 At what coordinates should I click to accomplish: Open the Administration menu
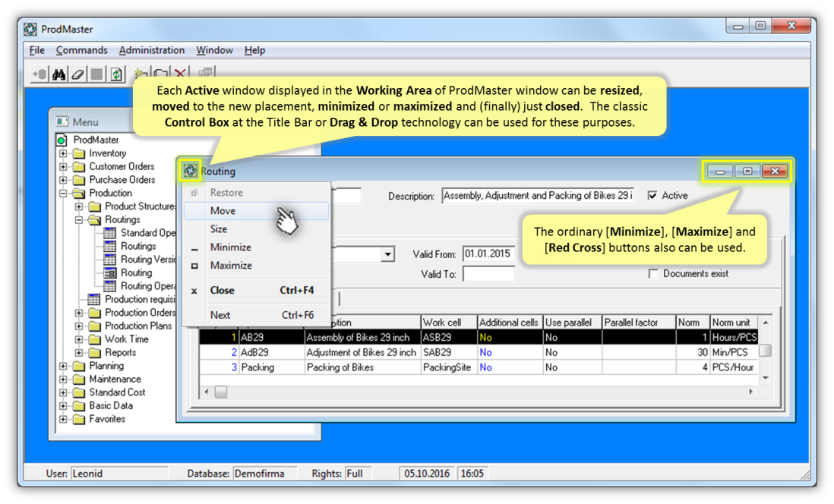[x=152, y=50]
